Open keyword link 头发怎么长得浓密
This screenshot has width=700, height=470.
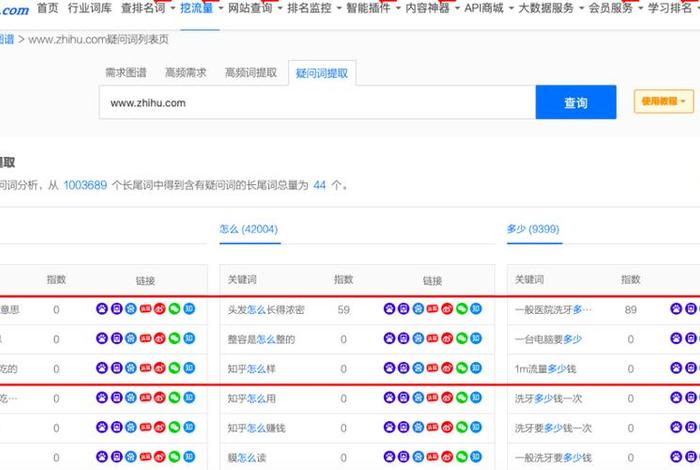(266, 309)
